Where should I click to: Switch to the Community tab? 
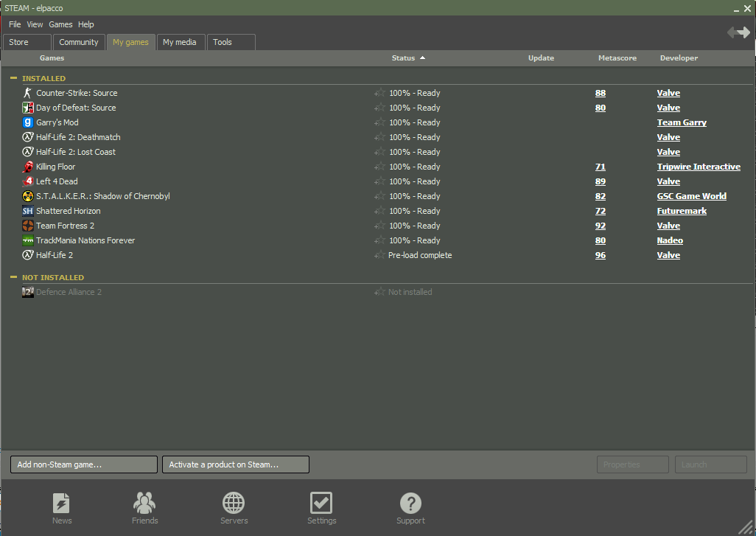[x=79, y=42]
